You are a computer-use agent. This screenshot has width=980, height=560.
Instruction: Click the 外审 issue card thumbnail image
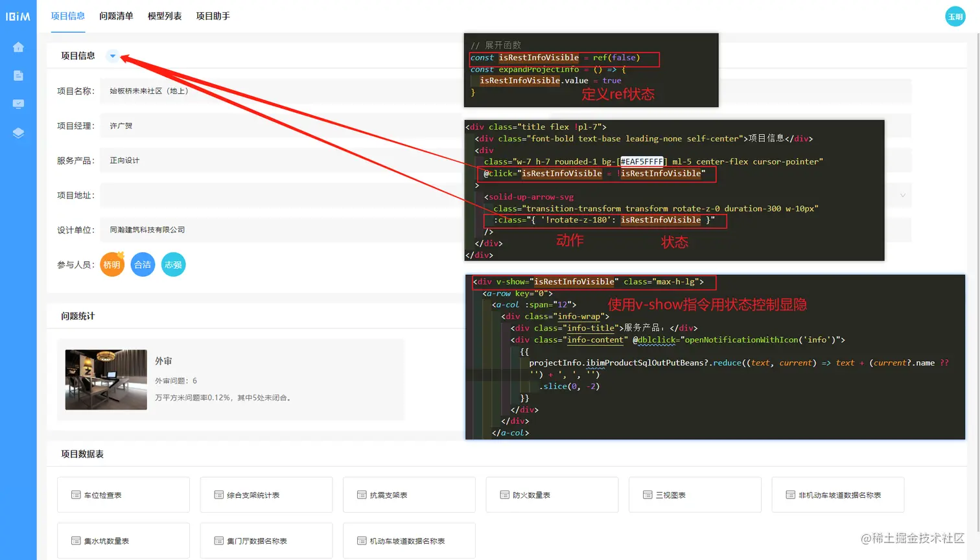point(106,380)
